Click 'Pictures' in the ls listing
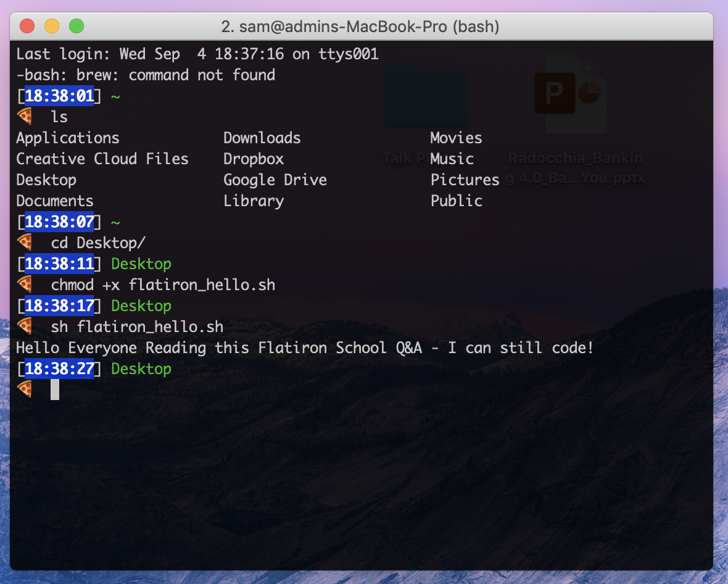This screenshot has width=728, height=584. (465, 180)
